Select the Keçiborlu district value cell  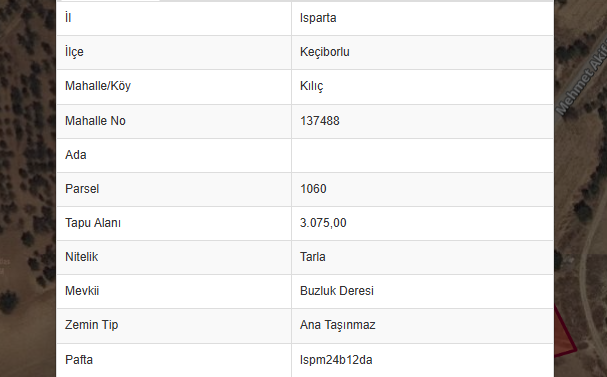pos(422,52)
